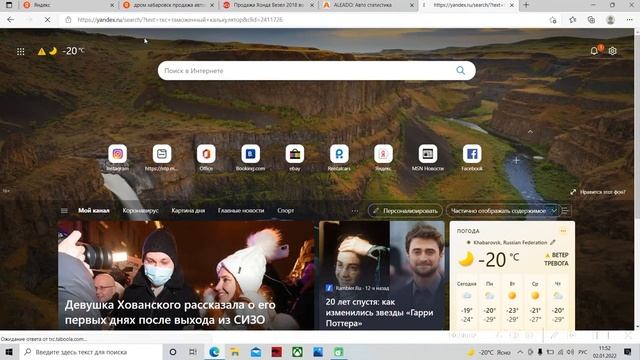Open the Collections icon in toolbar
640x360 pixels.
(591, 20)
